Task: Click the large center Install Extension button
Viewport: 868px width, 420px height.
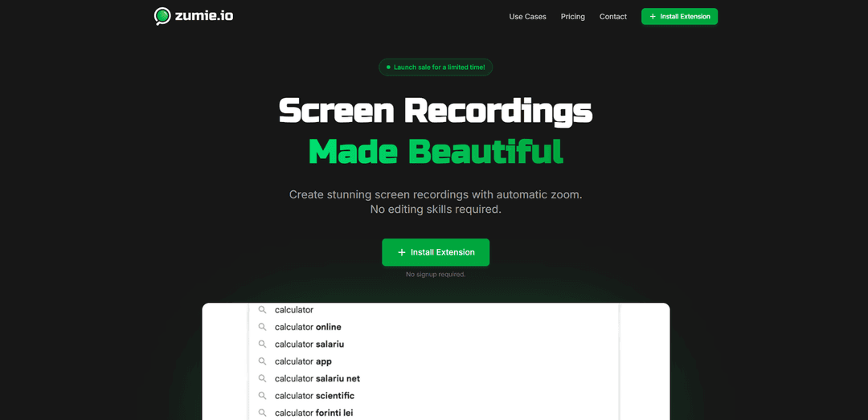Action: pos(436,252)
